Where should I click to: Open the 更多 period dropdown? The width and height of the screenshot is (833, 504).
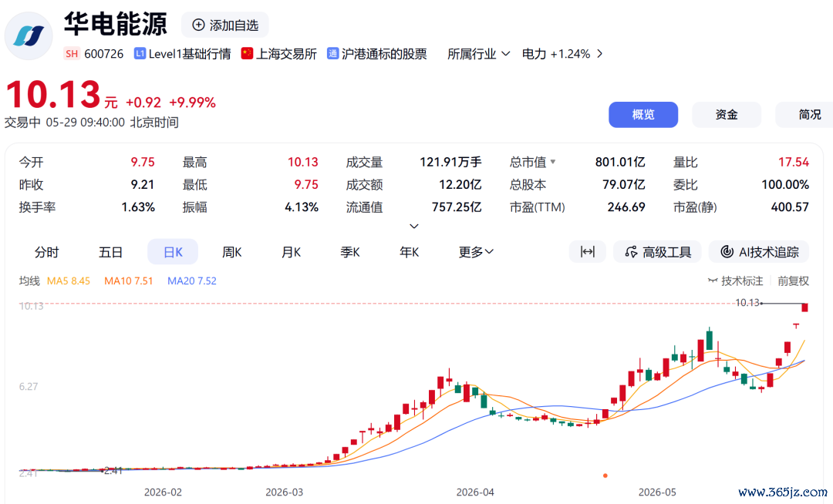[x=476, y=252]
